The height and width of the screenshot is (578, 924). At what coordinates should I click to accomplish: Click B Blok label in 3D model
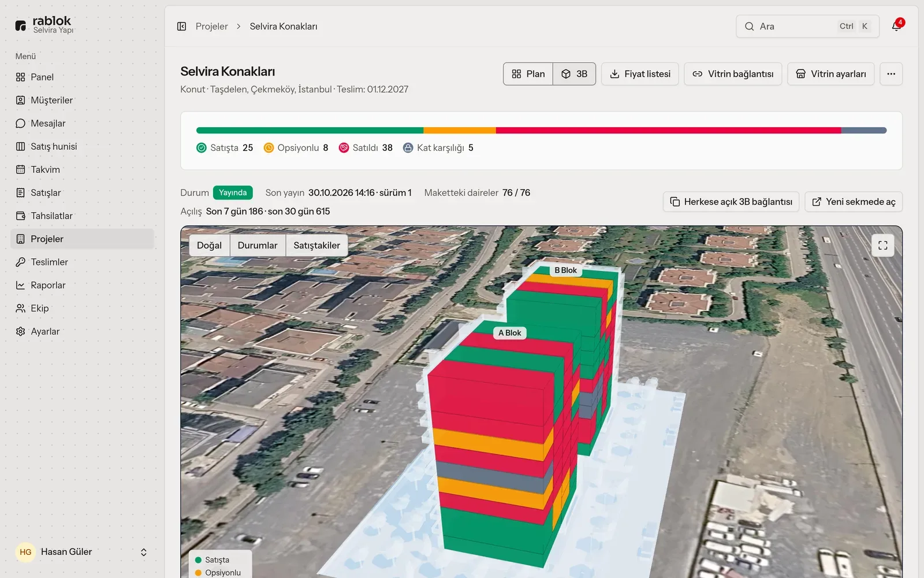click(x=565, y=271)
